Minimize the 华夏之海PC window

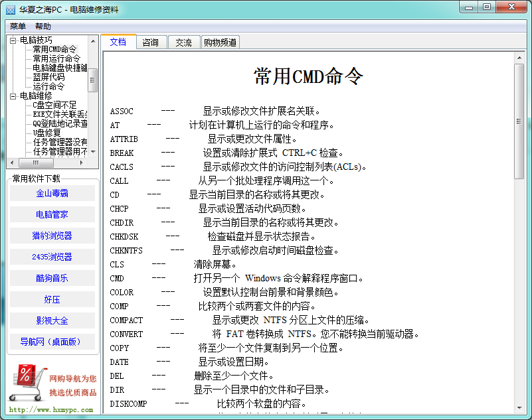pyautogui.click(x=469, y=7)
